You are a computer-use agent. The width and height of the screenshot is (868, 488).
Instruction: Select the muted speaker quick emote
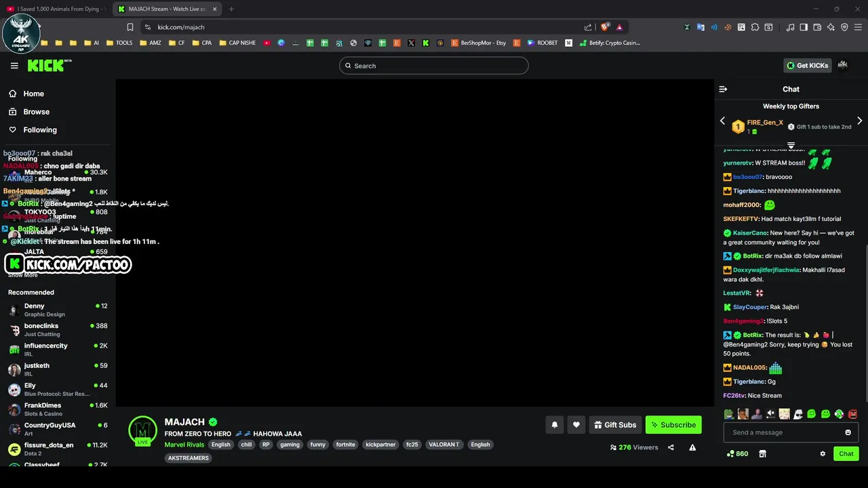[x=770, y=414]
